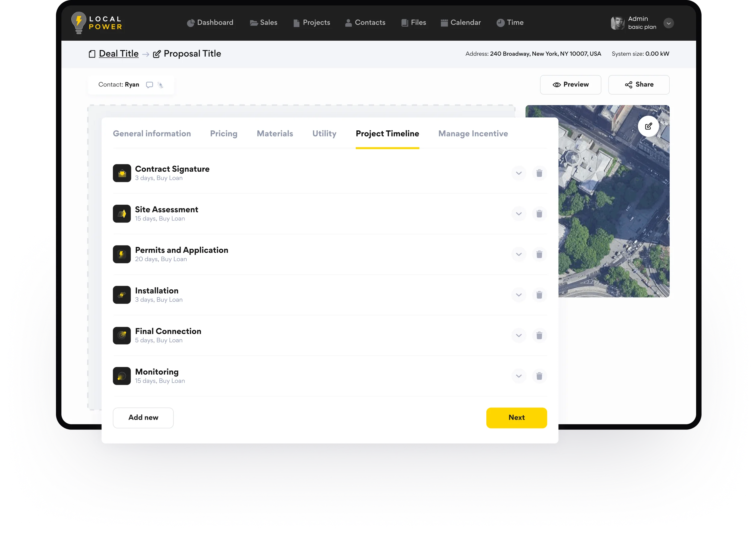Viewport: 756px width, 533px height.
Task: Click the yellow Next button
Action: click(516, 417)
